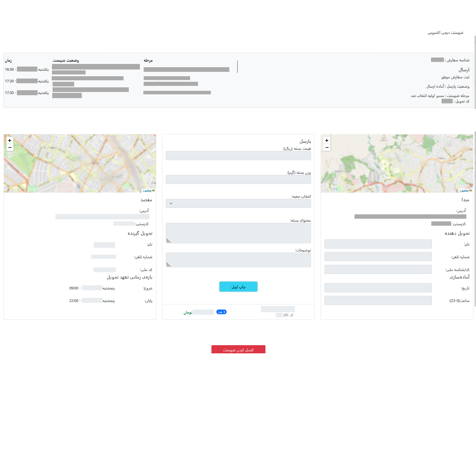The image size is (476, 476).
Task: Click the وضعیت پارسل : آماده ارسال text
Action: [448, 86]
